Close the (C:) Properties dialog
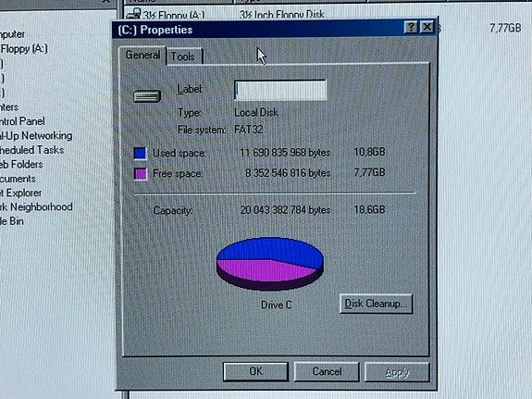Viewport: 532px width, 399px height. pyautogui.click(x=427, y=27)
